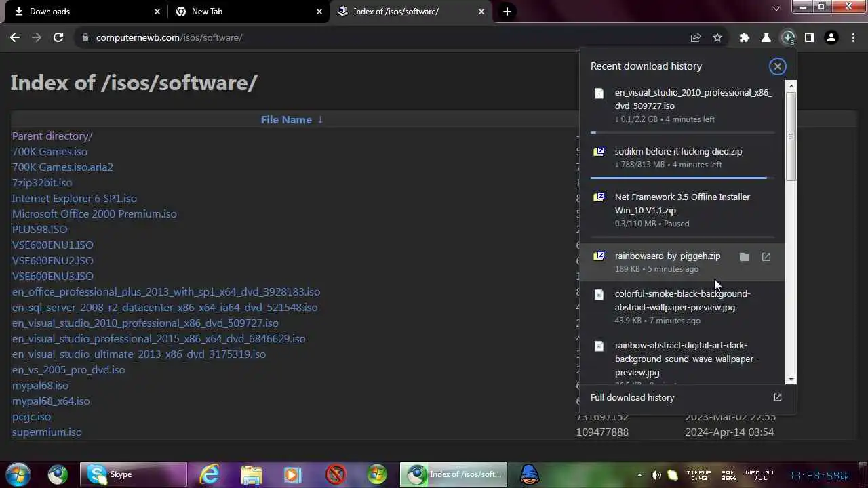Bookmark this page with the star icon
The width and height of the screenshot is (868, 488).
tap(717, 37)
